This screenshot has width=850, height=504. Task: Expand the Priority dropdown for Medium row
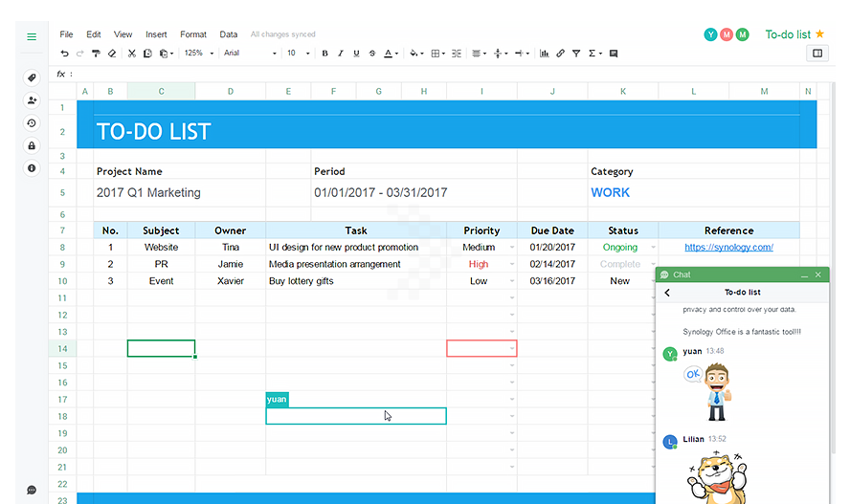pos(512,248)
